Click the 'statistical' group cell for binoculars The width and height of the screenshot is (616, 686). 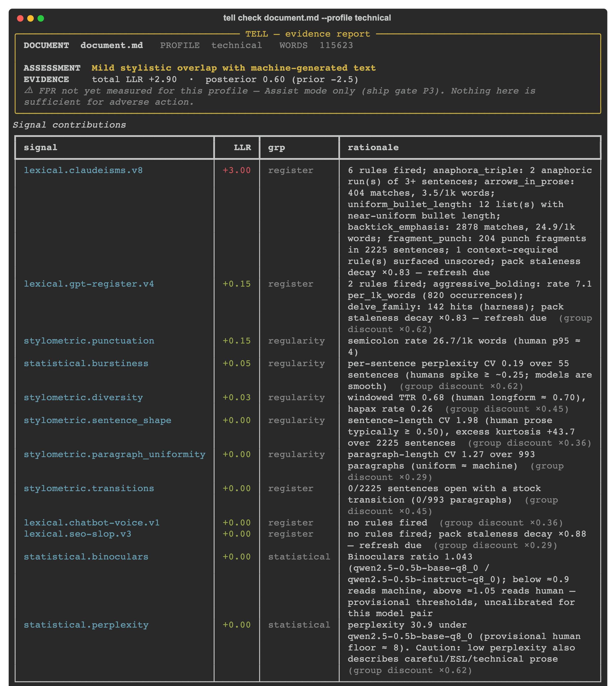point(299,557)
